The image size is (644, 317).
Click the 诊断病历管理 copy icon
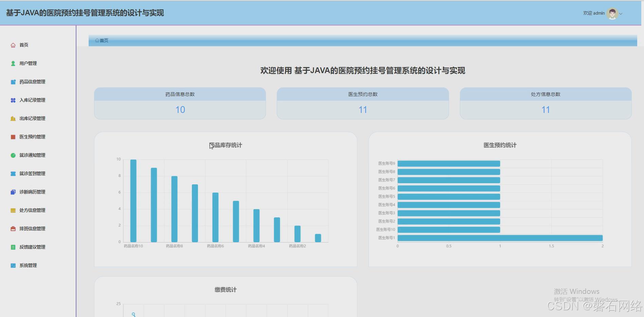pyautogui.click(x=13, y=192)
